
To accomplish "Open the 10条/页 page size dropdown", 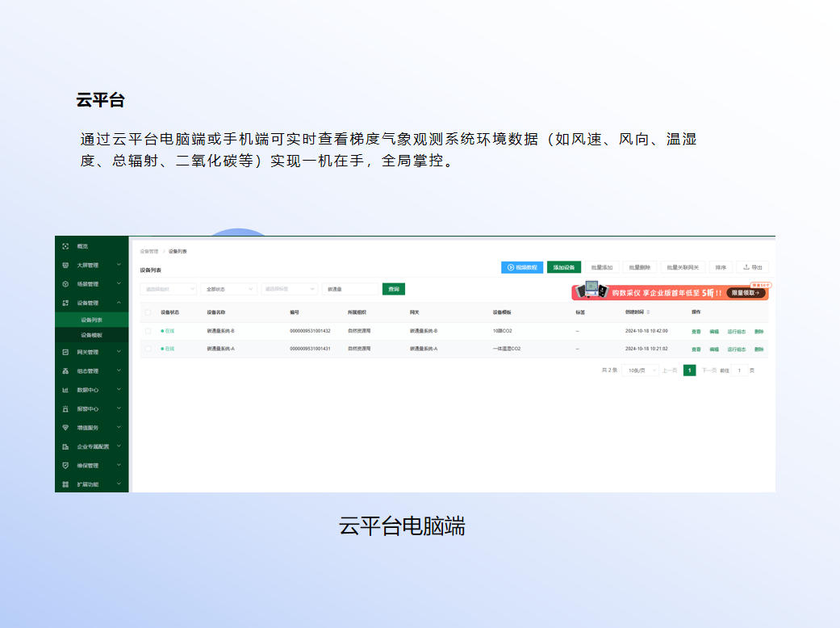I will (x=640, y=371).
